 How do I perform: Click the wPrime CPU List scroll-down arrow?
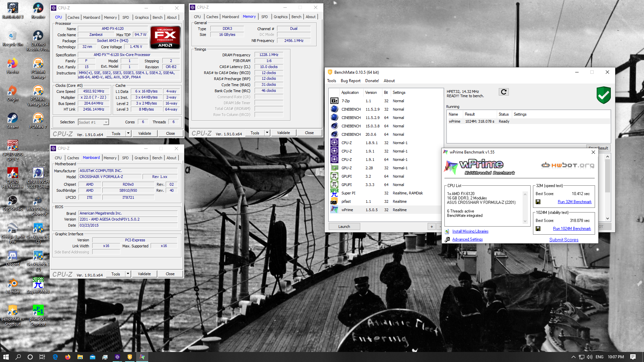525,221
